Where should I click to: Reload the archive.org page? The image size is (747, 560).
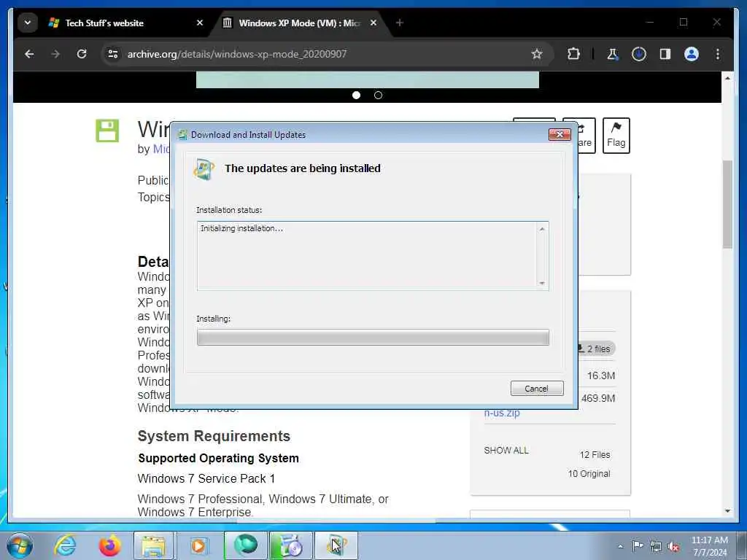(x=82, y=54)
